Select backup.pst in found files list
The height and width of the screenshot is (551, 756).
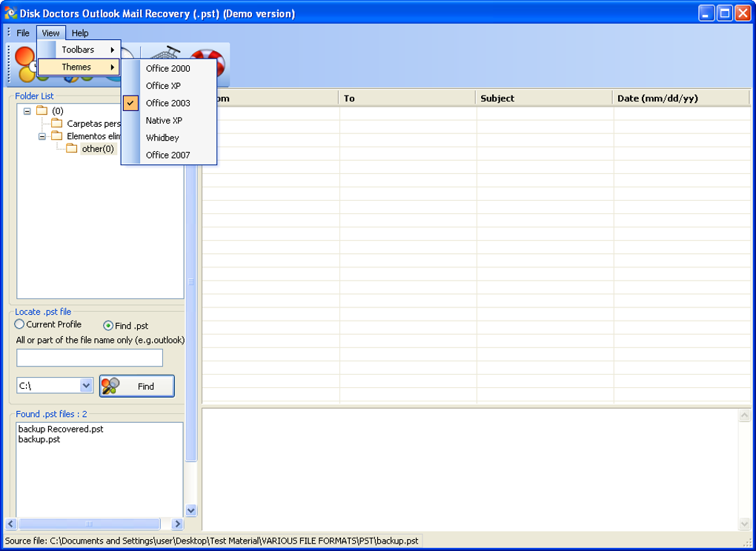[x=39, y=439]
